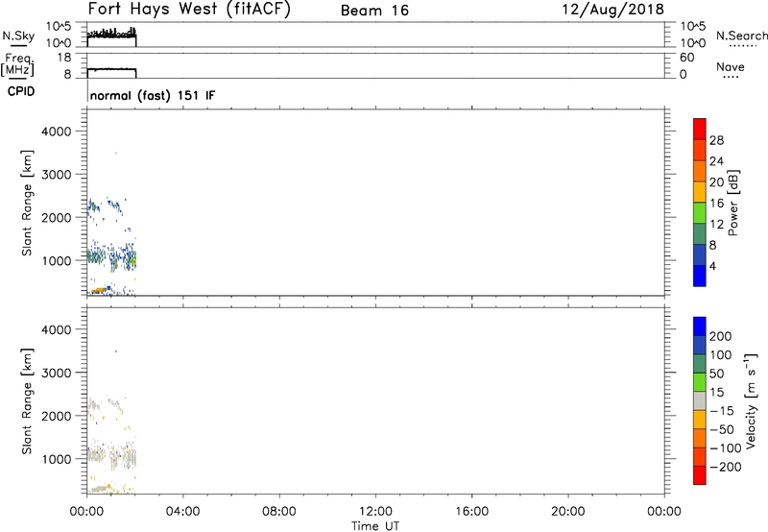Click the "3000" tick of velocity panel

(x=56, y=373)
